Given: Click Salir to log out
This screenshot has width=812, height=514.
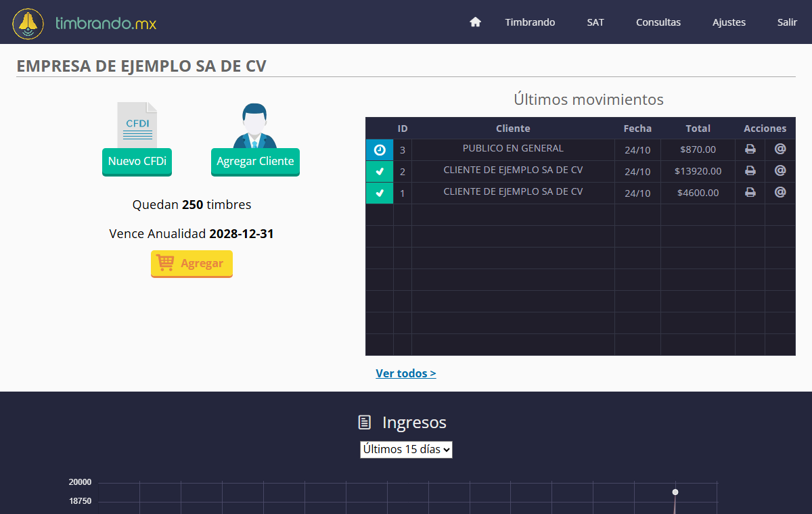Looking at the screenshot, I should pos(787,22).
